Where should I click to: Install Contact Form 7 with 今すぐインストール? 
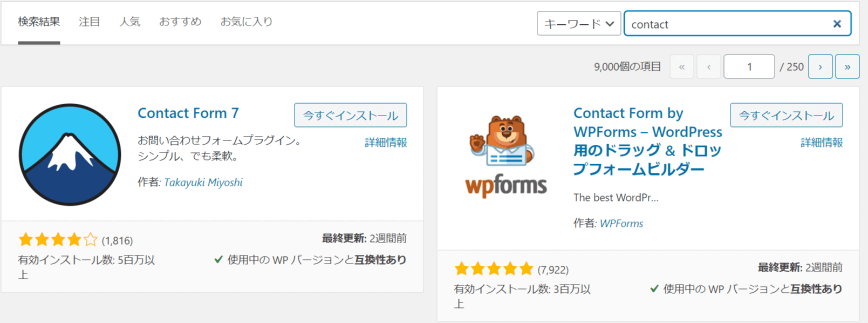point(351,115)
